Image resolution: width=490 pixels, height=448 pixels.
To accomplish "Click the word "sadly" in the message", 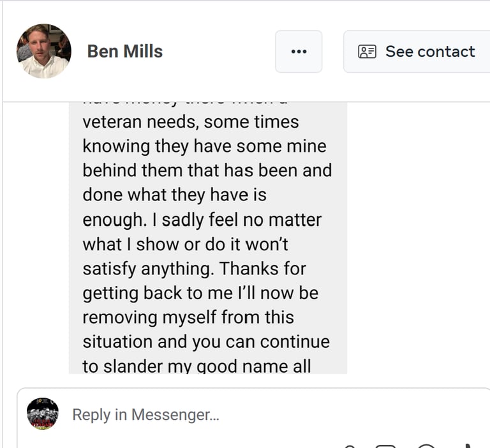I will [188, 220].
